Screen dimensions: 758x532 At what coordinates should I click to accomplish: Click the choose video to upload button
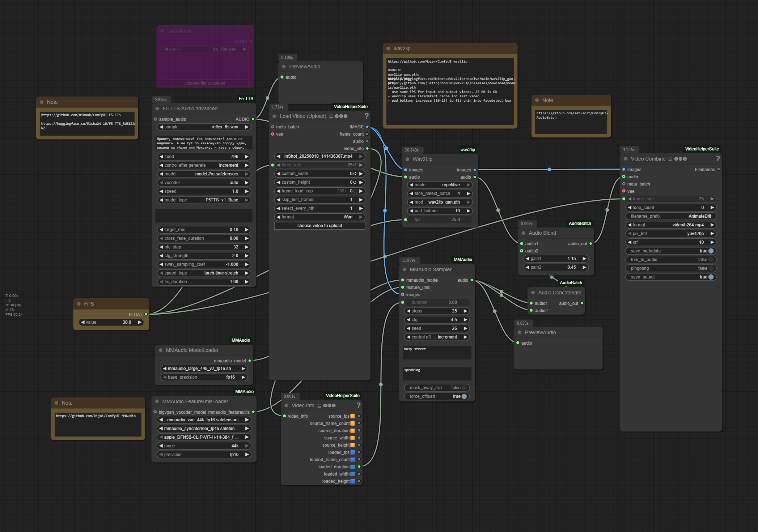pos(319,226)
